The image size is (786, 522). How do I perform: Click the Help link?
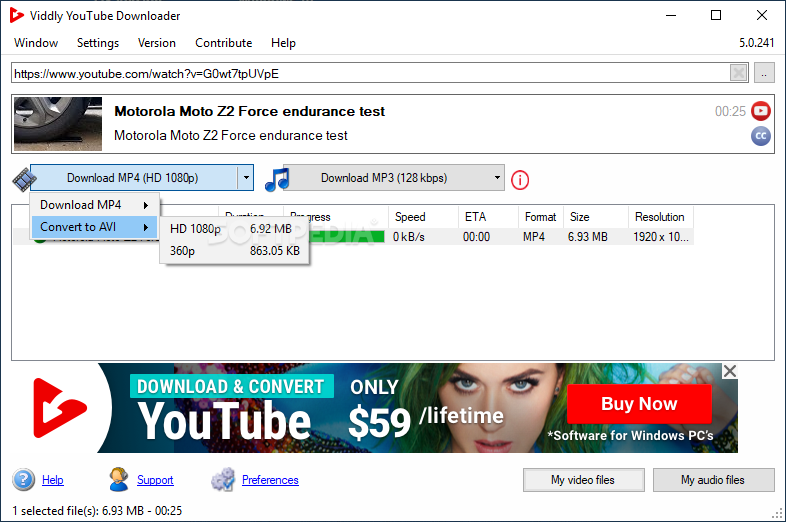tap(53, 480)
